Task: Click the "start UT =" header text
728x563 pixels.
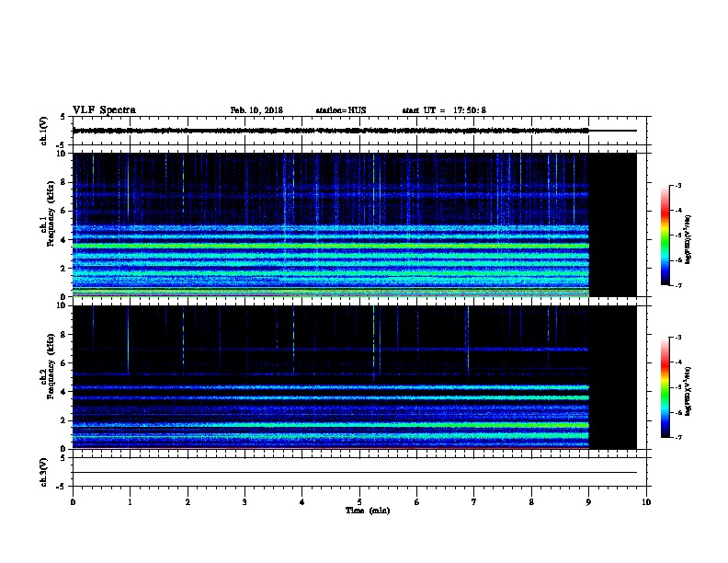Action: click(424, 110)
